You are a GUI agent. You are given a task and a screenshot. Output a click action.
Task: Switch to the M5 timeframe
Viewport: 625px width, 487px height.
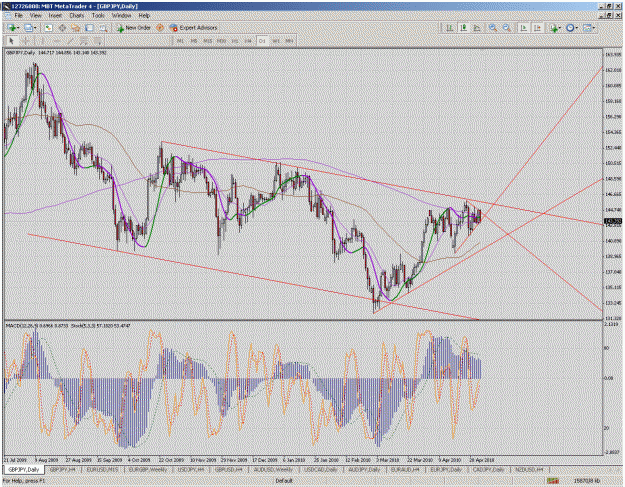(x=193, y=41)
